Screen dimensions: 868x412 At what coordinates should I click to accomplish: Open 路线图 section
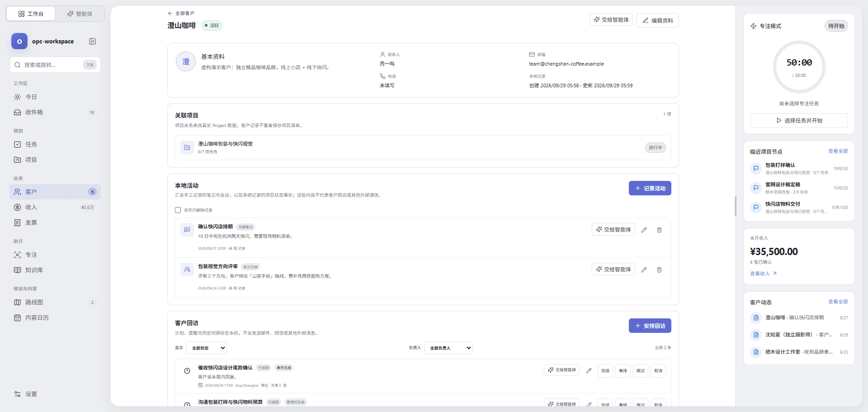click(x=55, y=302)
